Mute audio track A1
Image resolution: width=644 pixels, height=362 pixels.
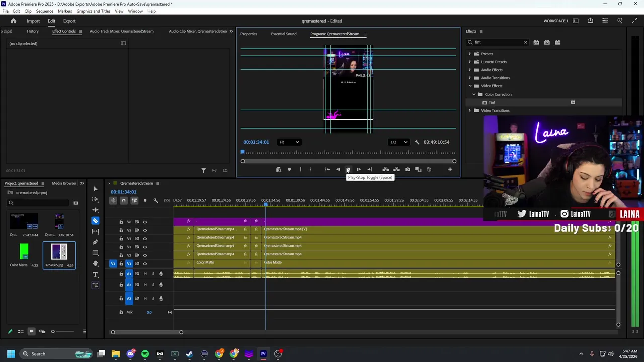(x=145, y=274)
